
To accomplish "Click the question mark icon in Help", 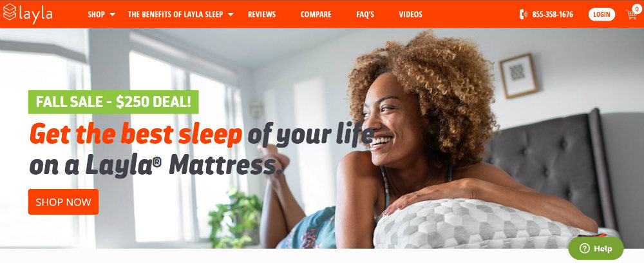I will click(584, 248).
